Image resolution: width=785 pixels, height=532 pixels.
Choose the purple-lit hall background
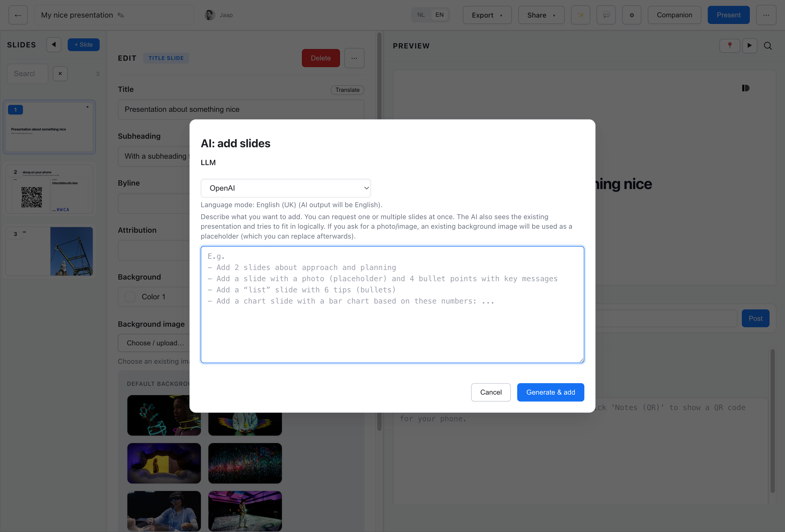pos(245,511)
